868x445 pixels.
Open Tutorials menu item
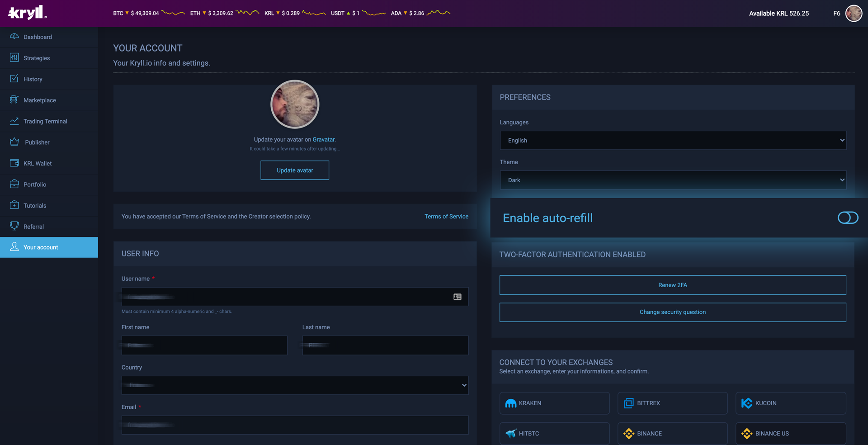(49, 205)
